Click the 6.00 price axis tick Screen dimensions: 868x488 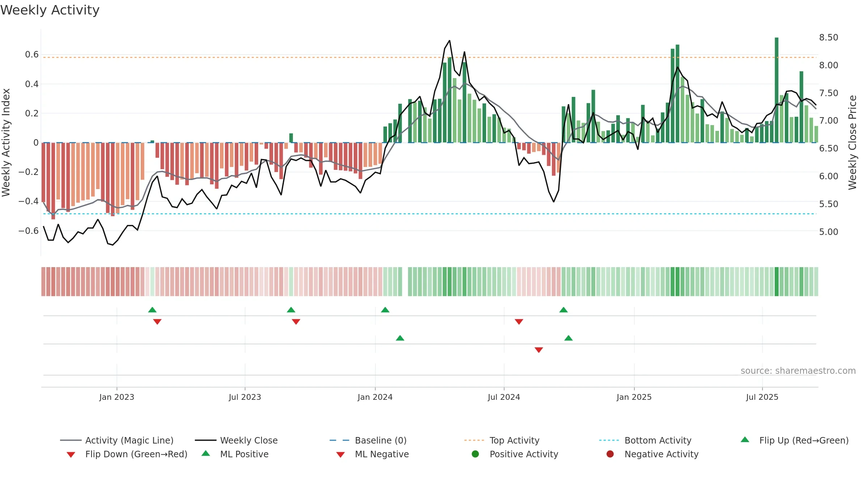click(829, 176)
